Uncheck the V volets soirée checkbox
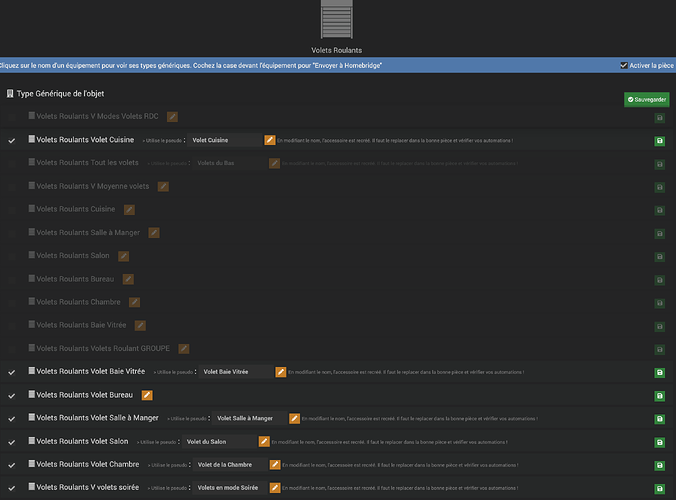Image resolution: width=676 pixels, height=500 pixels. [12, 488]
